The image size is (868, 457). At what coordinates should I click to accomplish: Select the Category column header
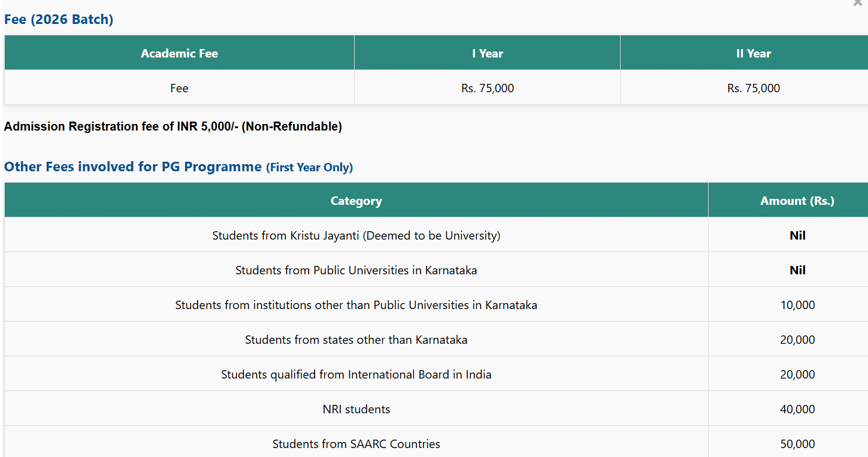(x=356, y=201)
